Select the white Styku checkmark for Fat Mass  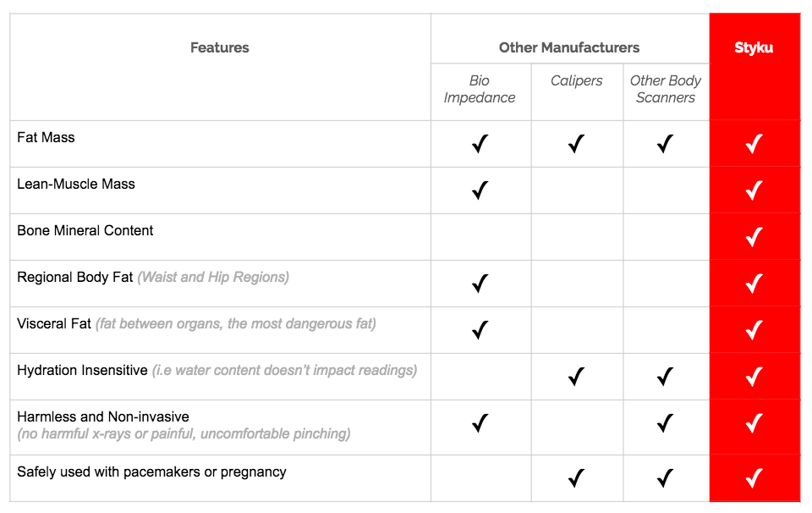754,144
